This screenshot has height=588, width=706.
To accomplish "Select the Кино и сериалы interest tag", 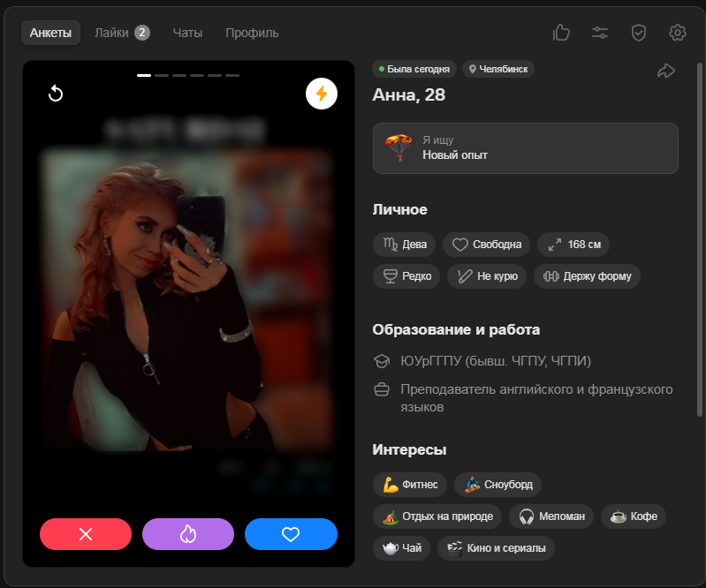I will (497, 548).
